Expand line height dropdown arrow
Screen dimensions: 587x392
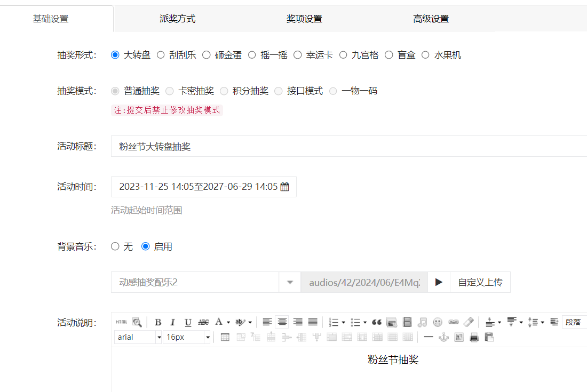tap(543, 323)
